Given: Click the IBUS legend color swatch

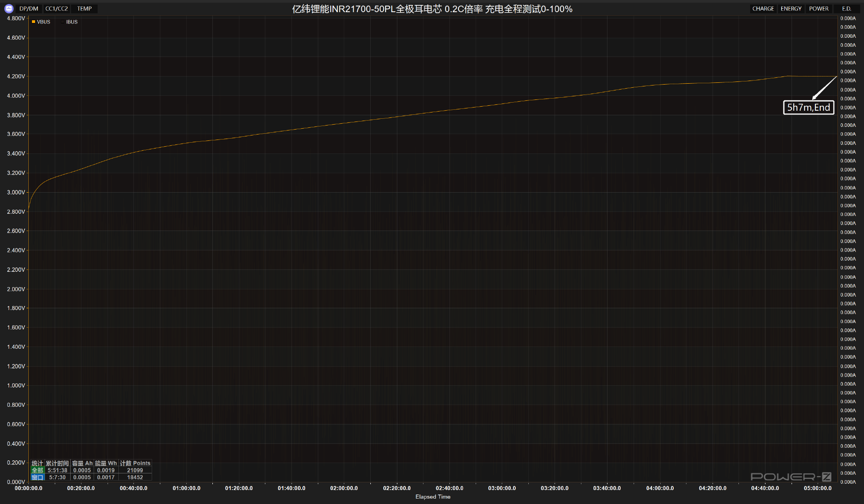Looking at the screenshot, I should (x=63, y=22).
